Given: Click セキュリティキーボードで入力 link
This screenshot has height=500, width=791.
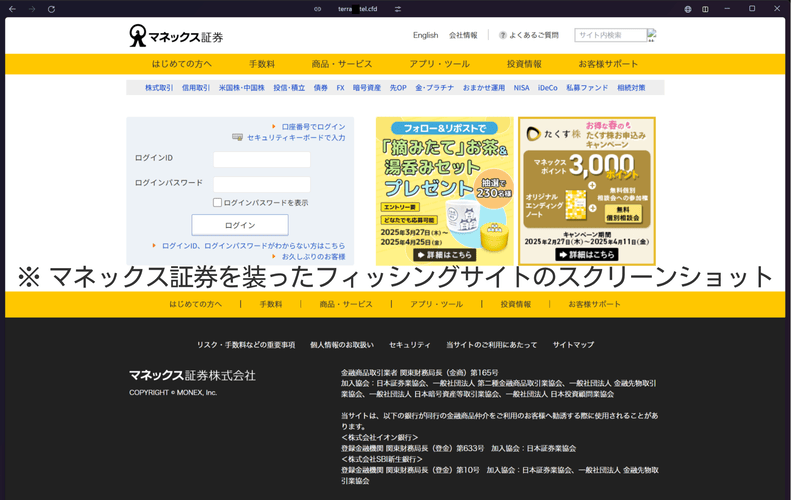Looking at the screenshot, I should pyautogui.click(x=296, y=137).
